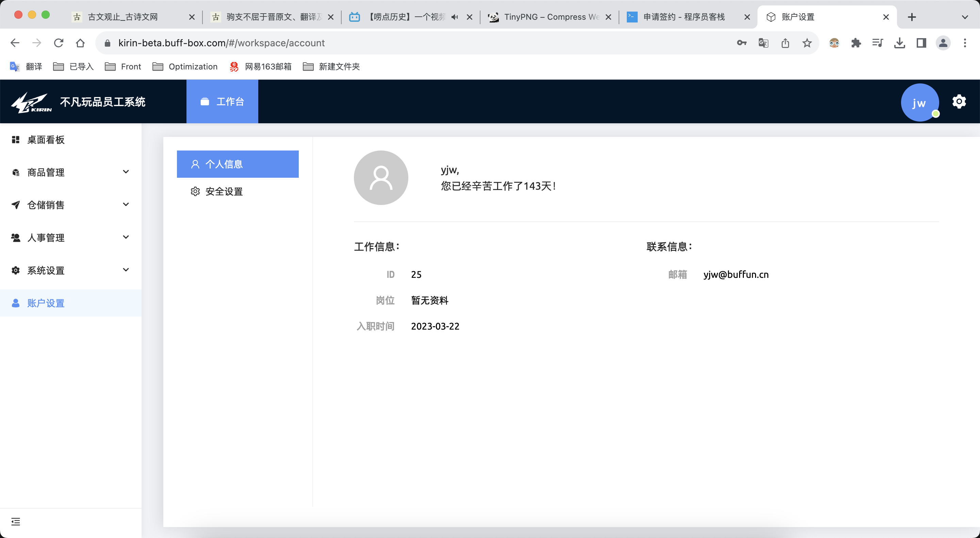Switch to the 申请签约 - 程序员客栈 tab

(x=689, y=17)
